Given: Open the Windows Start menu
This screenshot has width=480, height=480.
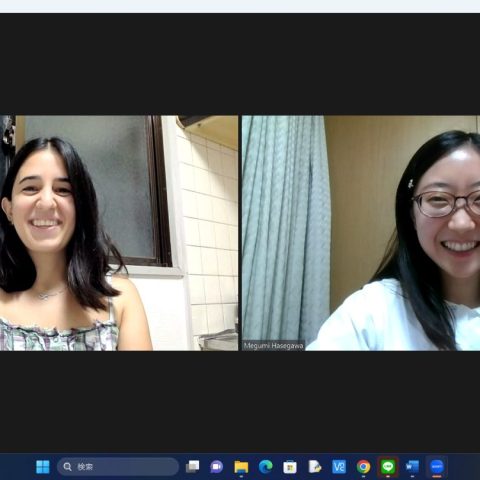Looking at the screenshot, I should 43,467.
